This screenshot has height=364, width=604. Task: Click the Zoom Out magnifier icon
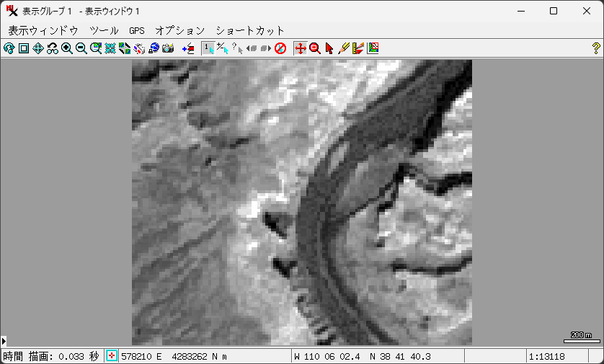click(81, 48)
